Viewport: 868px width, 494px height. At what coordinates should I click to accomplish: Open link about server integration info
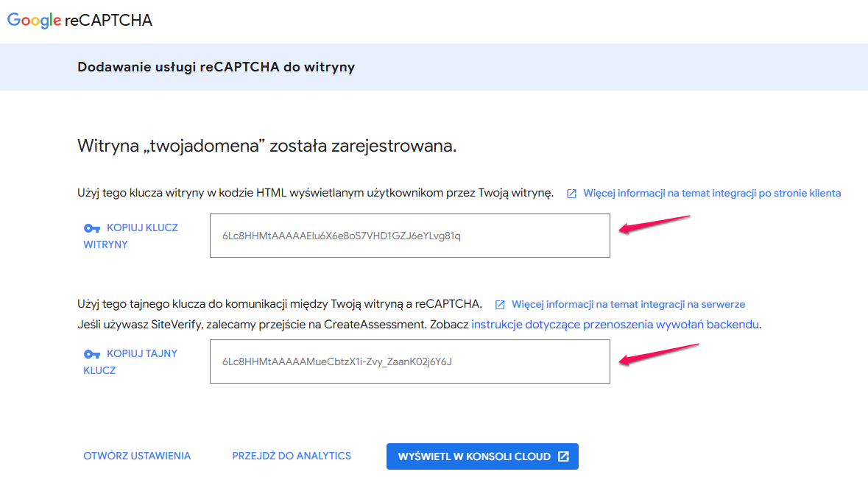628,304
